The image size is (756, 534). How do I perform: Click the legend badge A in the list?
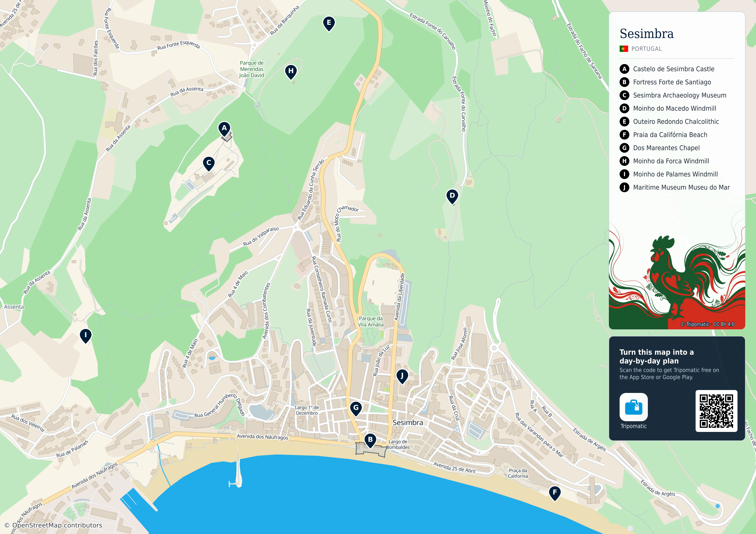coord(624,69)
